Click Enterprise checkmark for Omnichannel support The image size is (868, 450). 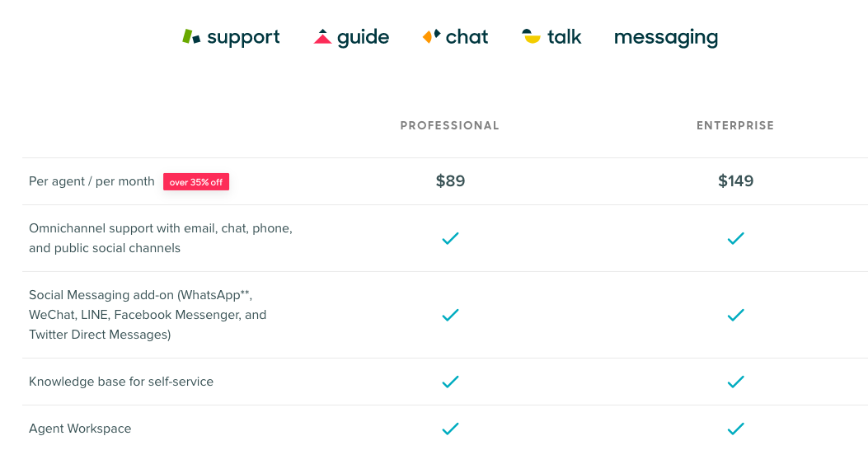click(735, 238)
